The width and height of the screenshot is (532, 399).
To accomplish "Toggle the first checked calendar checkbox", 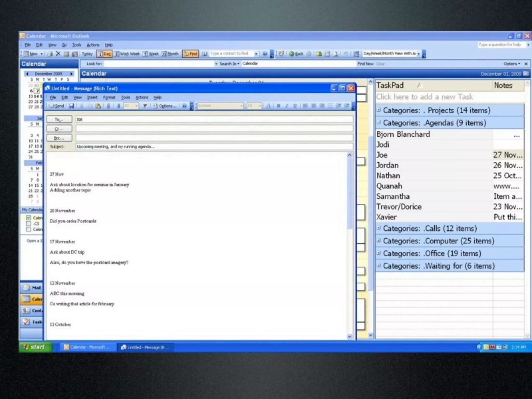I will coord(29,218).
